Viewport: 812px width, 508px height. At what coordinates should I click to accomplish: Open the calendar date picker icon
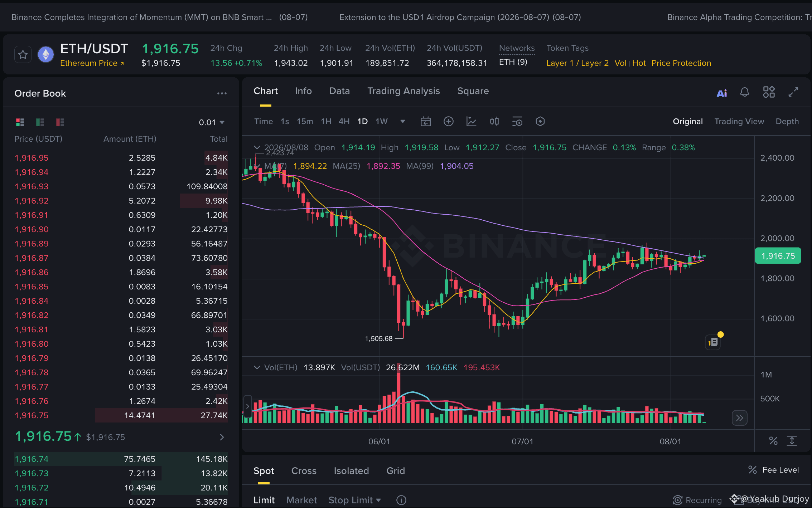point(425,122)
